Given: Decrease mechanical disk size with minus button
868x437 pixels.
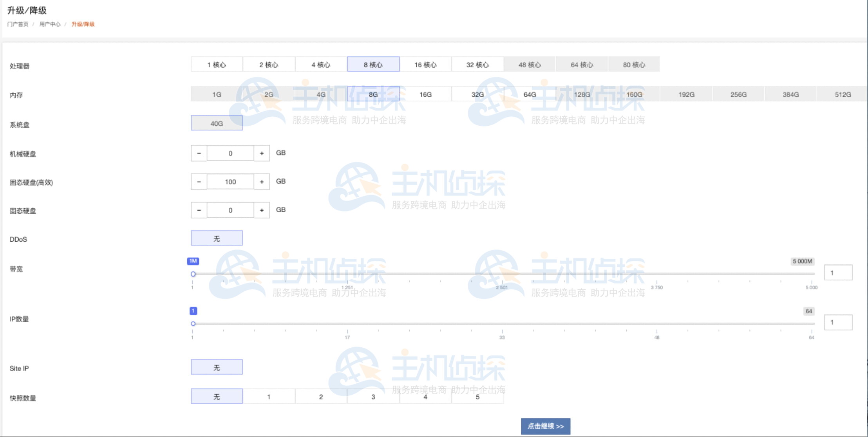Looking at the screenshot, I should click(x=199, y=153).
